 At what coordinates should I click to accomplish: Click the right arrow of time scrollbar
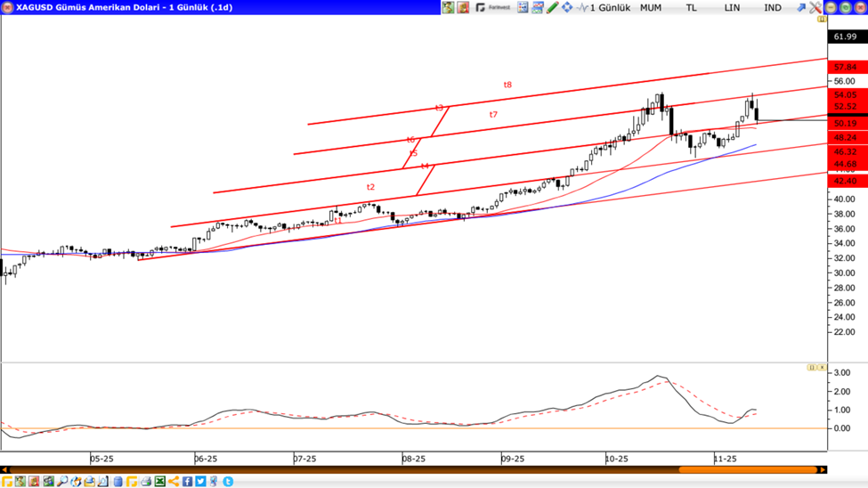point(823,470)
